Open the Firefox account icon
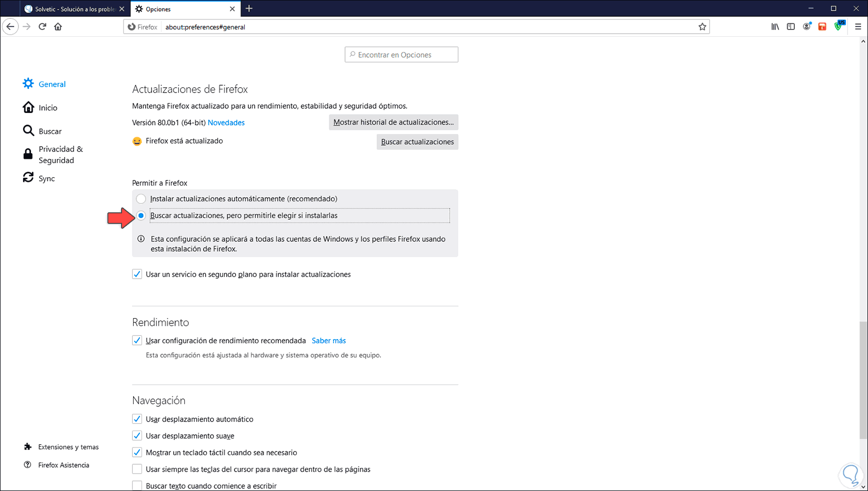Image resolution: width=868 pixels, height=491 pixels. click(x=806, y=27)
